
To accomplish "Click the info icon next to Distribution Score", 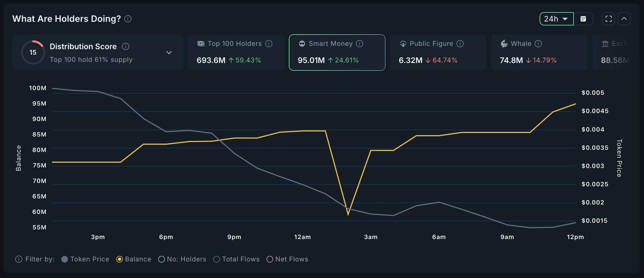I will pyautogui.click(x=126, y=46).
